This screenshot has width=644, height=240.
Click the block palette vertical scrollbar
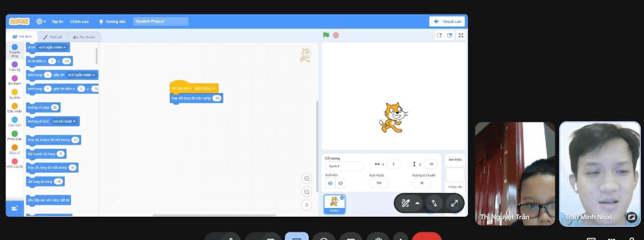[x=96, y=56]
